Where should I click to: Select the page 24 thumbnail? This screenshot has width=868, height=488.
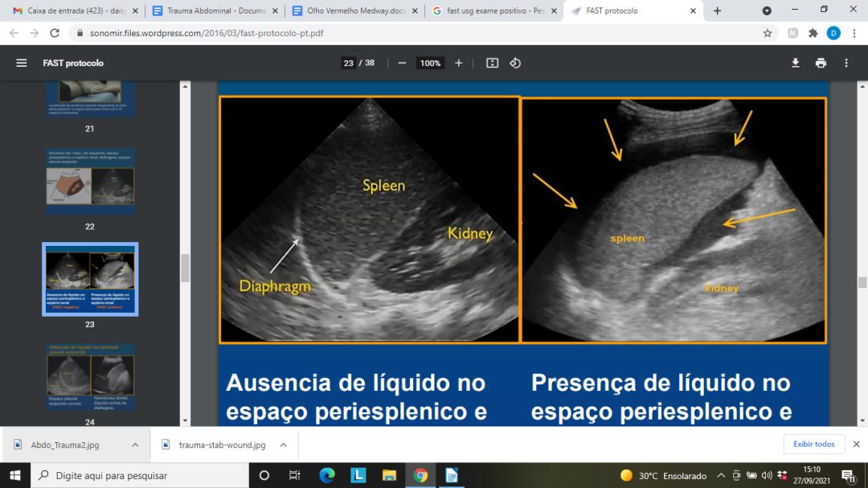90,375
